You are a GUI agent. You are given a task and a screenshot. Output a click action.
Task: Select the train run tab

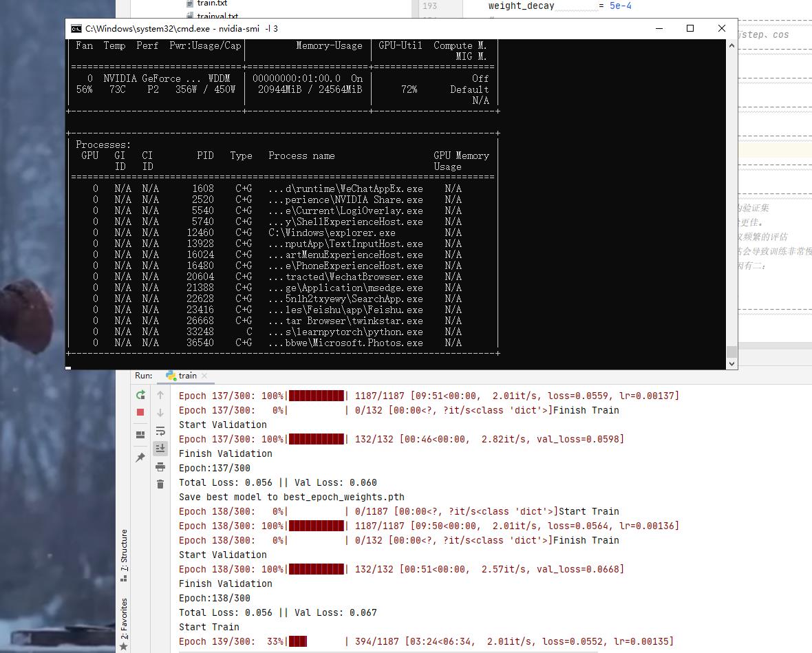click(x=182, y=376)
